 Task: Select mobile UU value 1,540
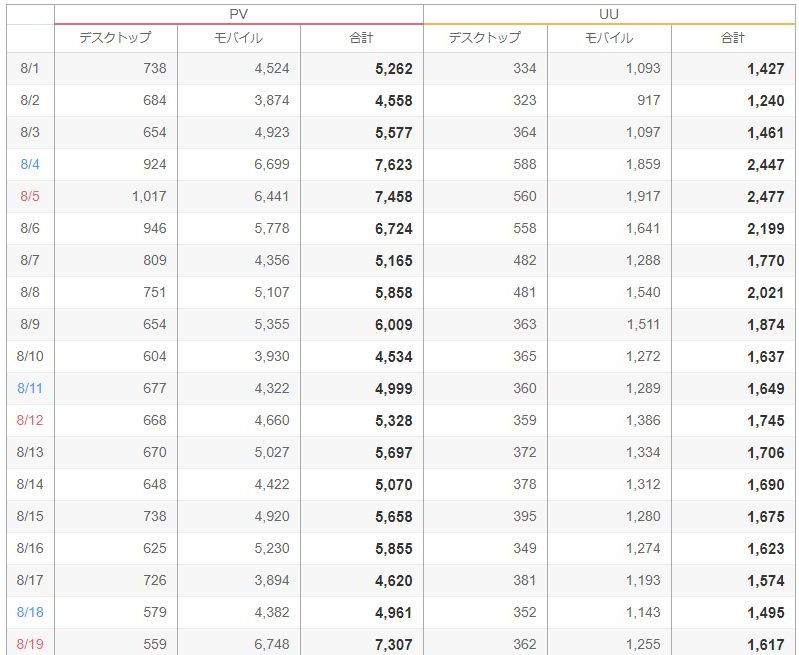coord(643,293)
